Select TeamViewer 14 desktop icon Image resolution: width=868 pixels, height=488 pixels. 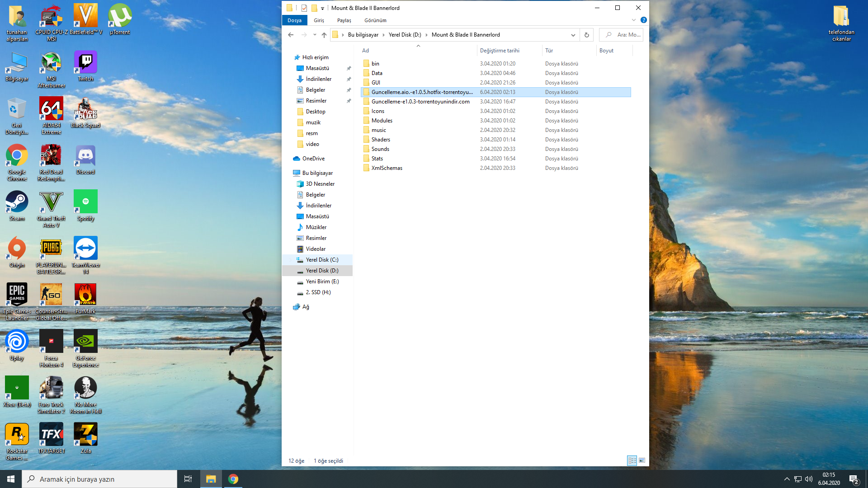85,255
